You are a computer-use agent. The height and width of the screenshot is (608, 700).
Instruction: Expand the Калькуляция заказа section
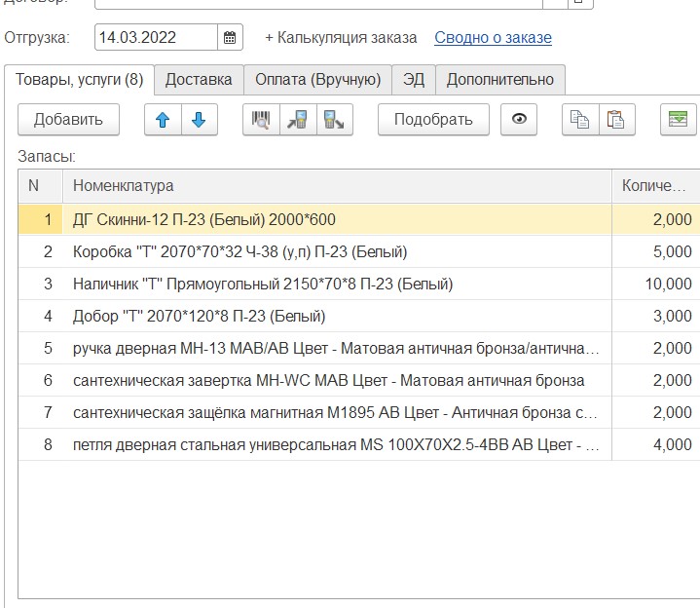(341, 38)
